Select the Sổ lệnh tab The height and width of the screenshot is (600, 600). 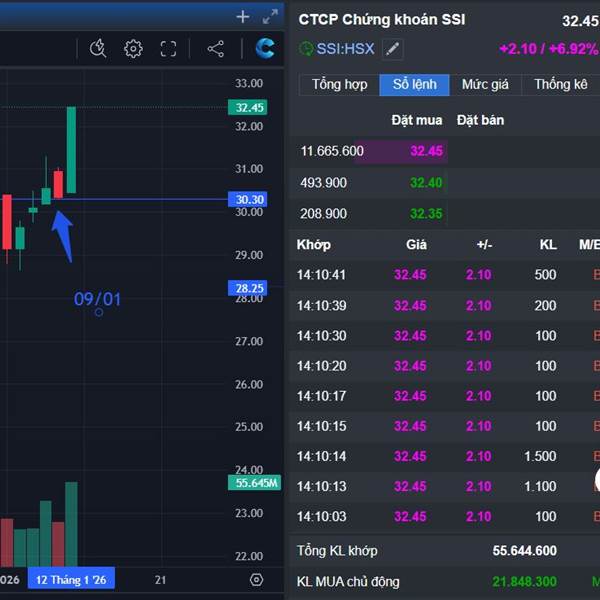click(x=414, y=85)
